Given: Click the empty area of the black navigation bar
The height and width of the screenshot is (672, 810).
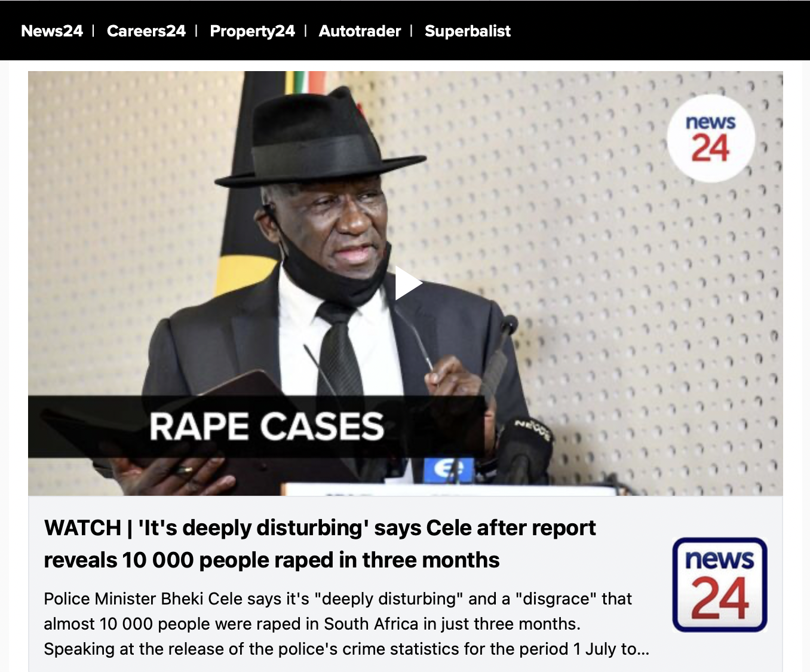Looking at the screenshot, I should (657, 31).
